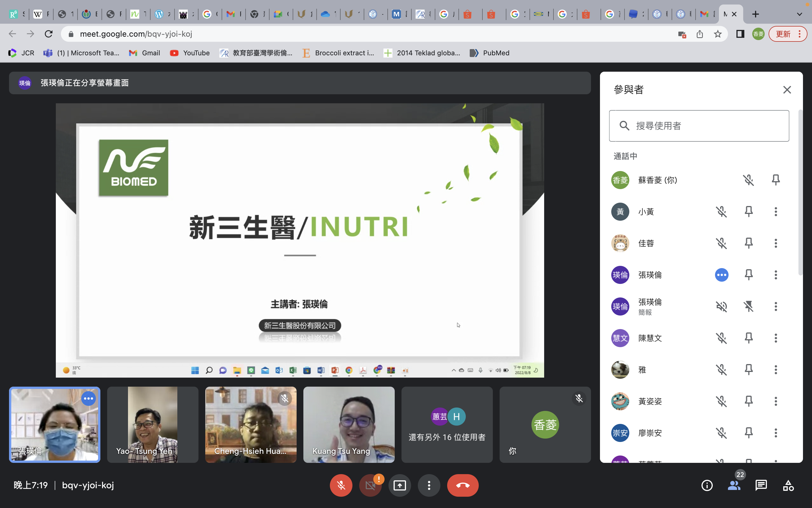This screenshot has width=812, height=508.
Task: Open meeting details info icon
Action: click(707, 485)
